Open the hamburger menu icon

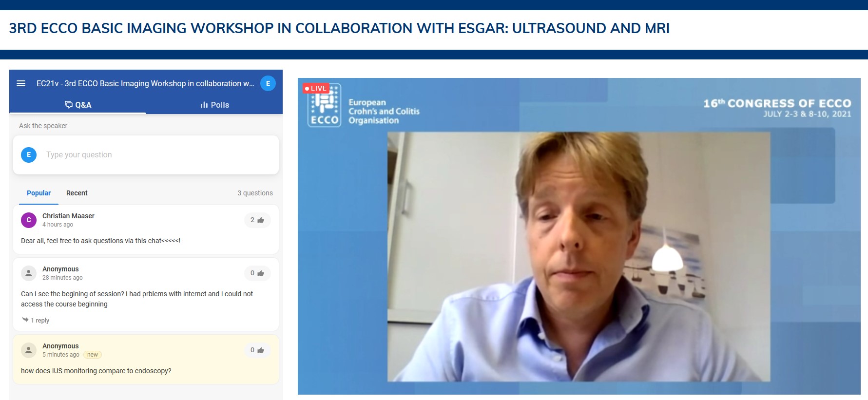pos(21,83)
